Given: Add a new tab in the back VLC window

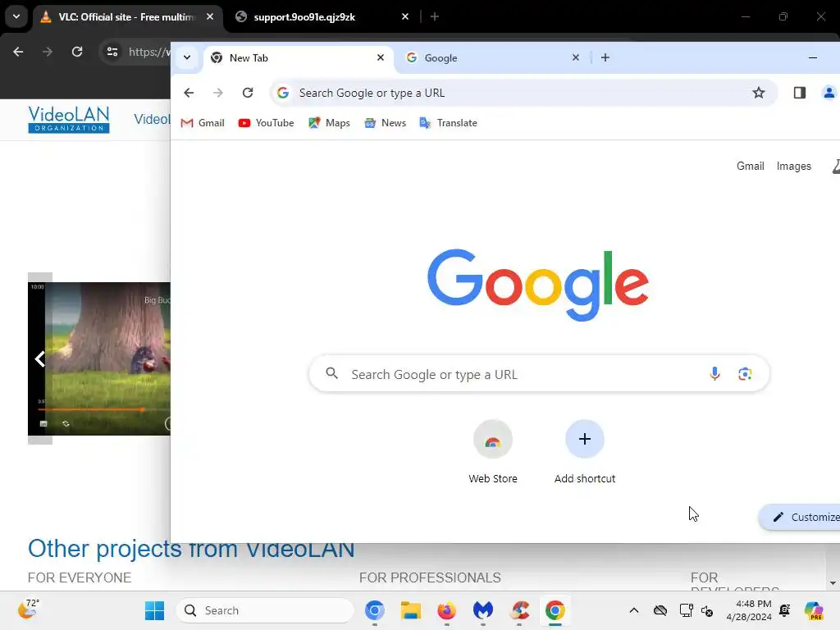Looking at the screenshot, I should click(435, 16).
